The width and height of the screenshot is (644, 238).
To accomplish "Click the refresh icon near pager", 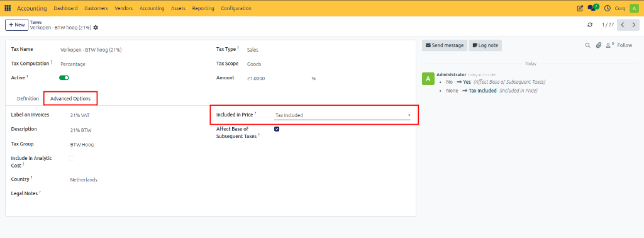I will click(590, 25).
